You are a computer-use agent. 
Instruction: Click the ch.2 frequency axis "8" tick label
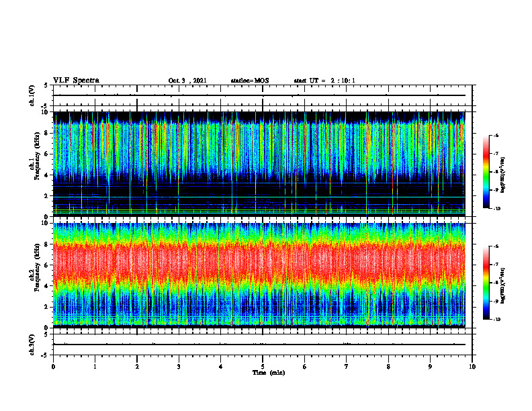[x=47, y=244]
